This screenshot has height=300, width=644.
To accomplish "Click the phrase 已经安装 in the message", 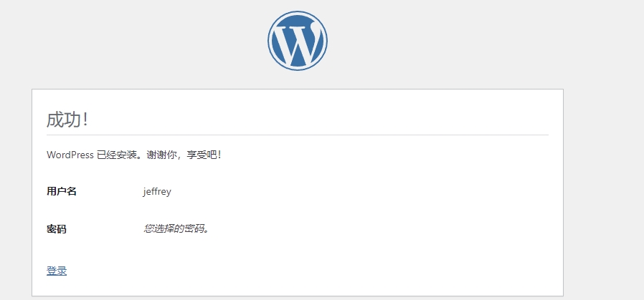I will click(115, 155).
